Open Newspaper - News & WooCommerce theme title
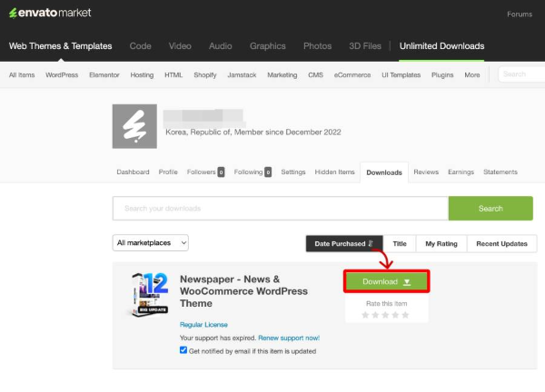Viewport: 545px width, 392px height. [243, 291]
